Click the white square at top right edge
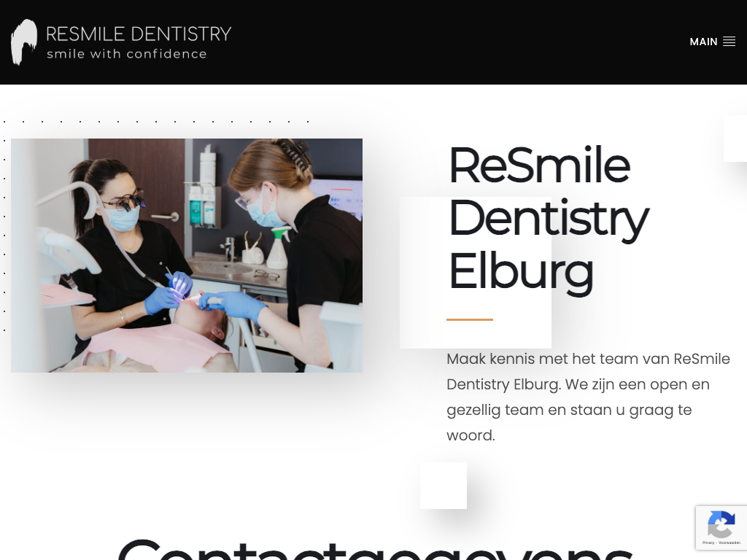 tap(735, 138)
